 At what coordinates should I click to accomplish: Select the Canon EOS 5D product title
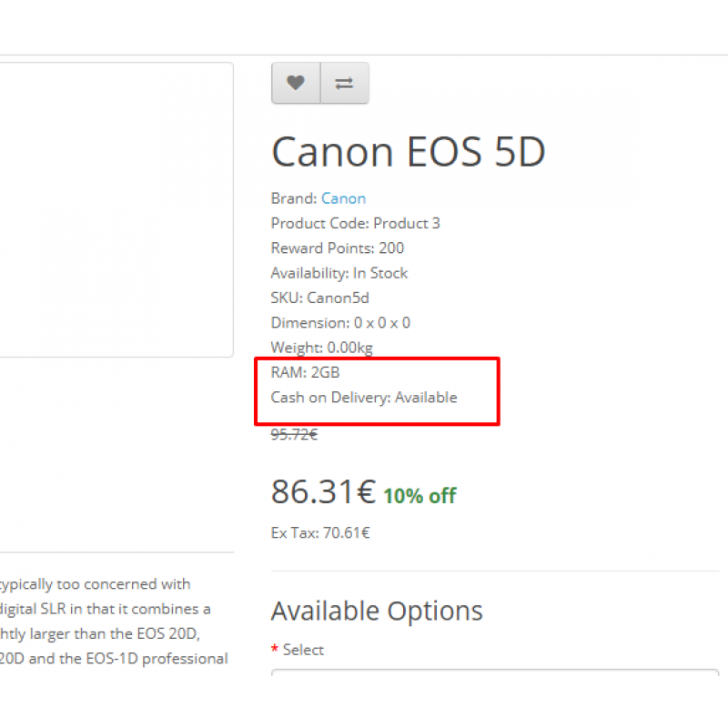[408, 152]
